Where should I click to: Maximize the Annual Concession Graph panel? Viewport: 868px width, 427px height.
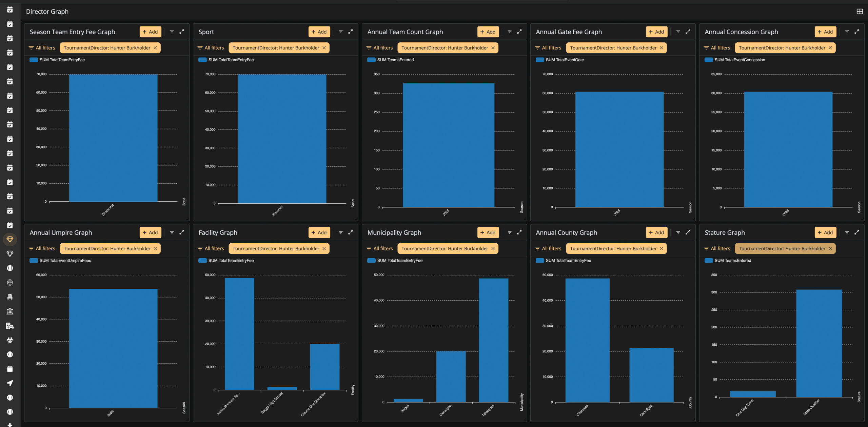tap(857, 32)
